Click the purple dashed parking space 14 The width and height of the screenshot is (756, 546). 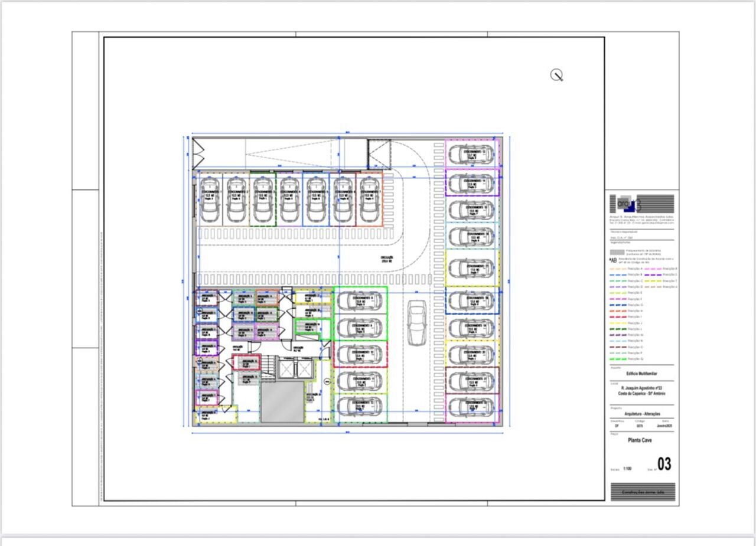[x=472, y=182]
